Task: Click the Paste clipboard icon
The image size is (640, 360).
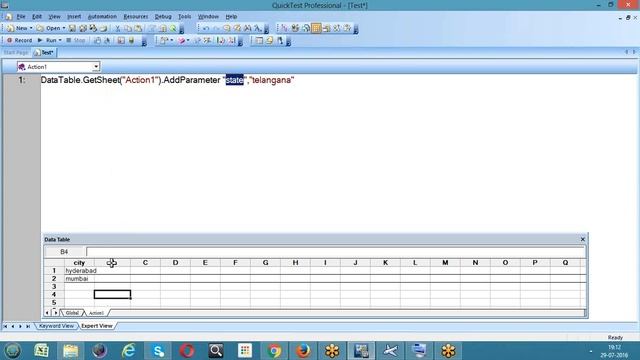Action: (138, 28)
